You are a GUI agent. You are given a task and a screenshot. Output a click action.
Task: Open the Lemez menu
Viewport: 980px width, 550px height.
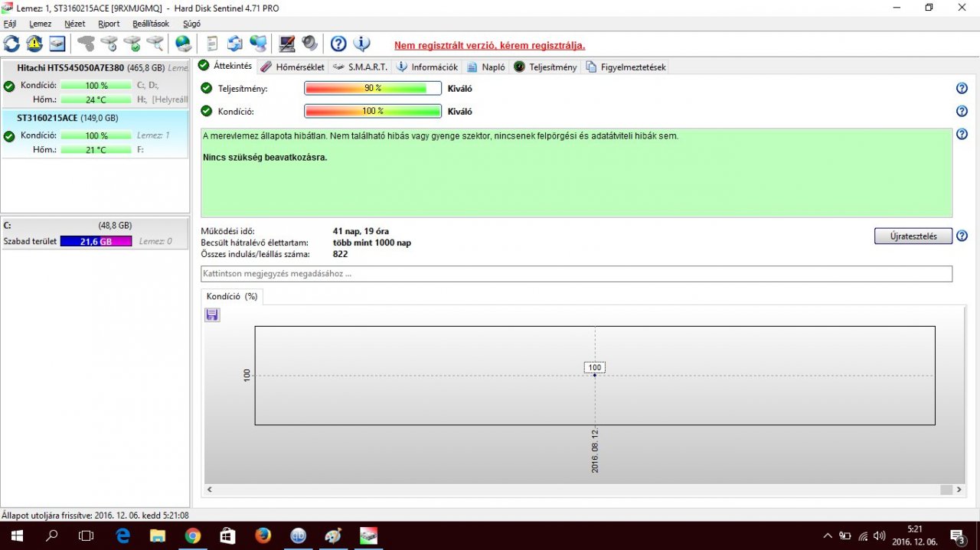pos(41,24)
